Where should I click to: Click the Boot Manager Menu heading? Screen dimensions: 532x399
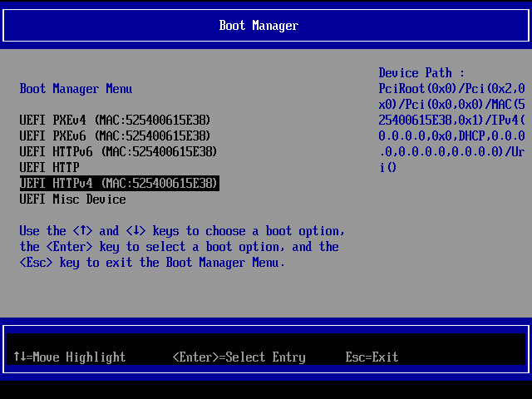click(76, 89)
